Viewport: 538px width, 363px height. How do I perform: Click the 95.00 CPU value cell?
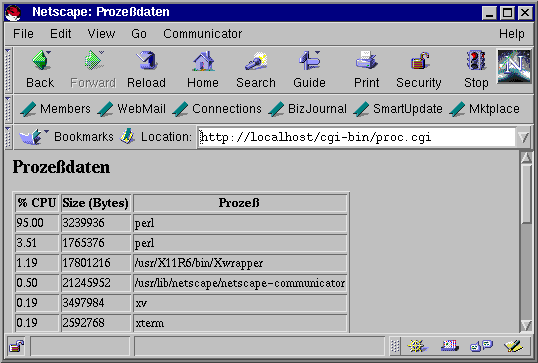point(37,223)
